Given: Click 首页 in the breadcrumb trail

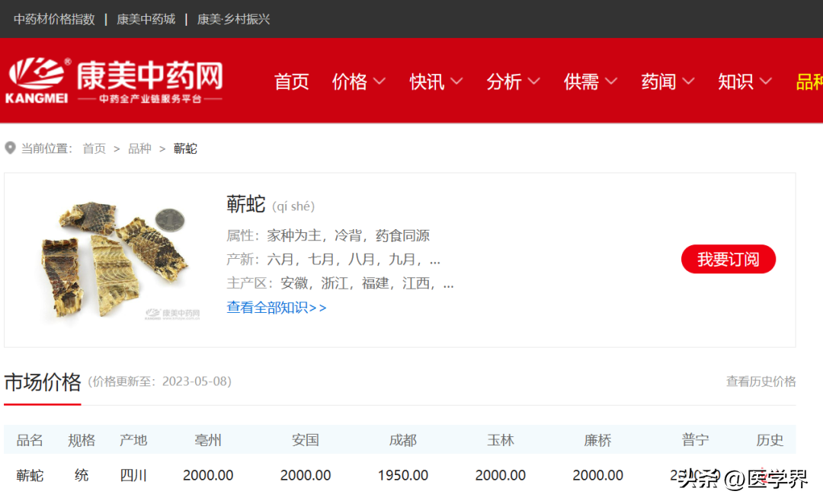Looking at the screenshot, I should (94, 149).
